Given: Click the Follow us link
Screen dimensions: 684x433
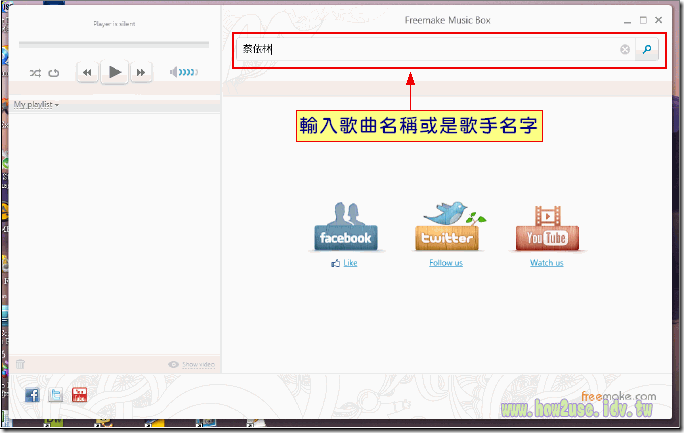Looking at the screenshot, I should pos(446,263).
